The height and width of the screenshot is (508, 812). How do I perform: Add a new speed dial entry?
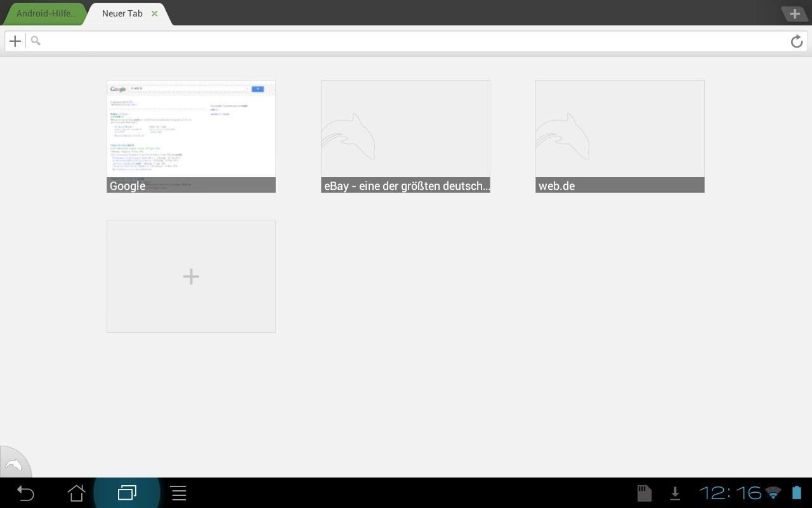point(191,276)
